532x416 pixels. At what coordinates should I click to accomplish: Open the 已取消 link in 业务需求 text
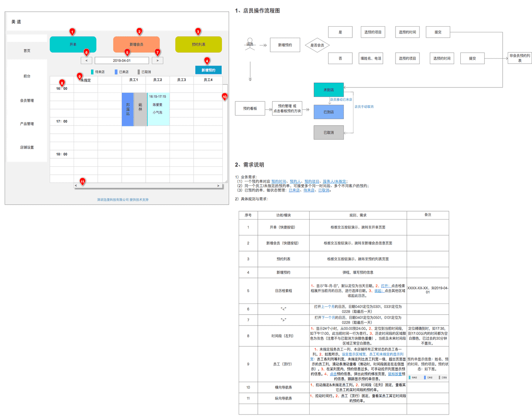point(324,190)
